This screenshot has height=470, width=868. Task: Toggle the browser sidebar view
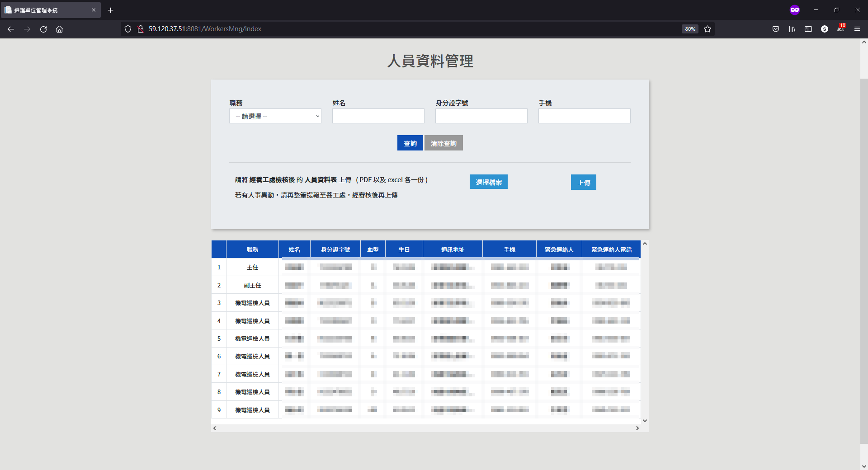[x=808, y=29]
